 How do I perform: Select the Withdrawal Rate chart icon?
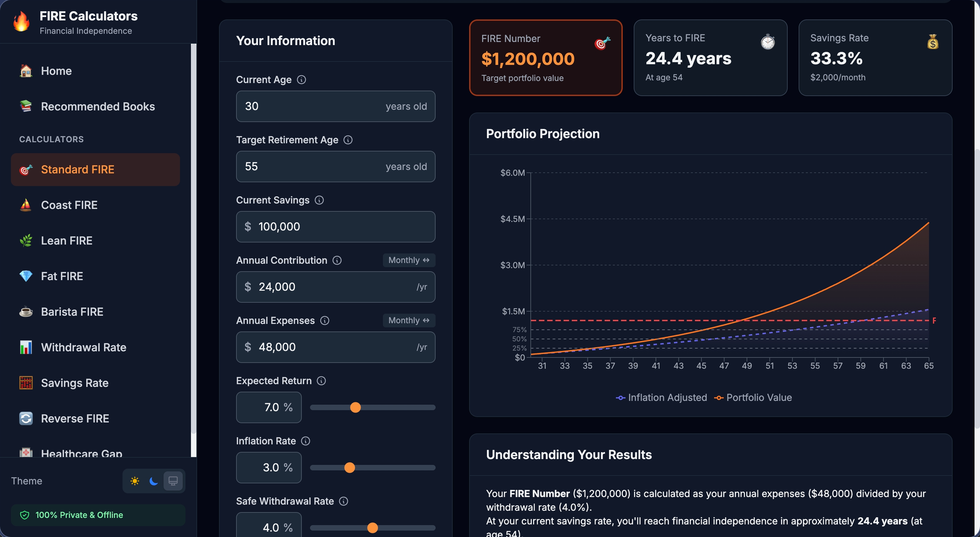coord(26,347)
